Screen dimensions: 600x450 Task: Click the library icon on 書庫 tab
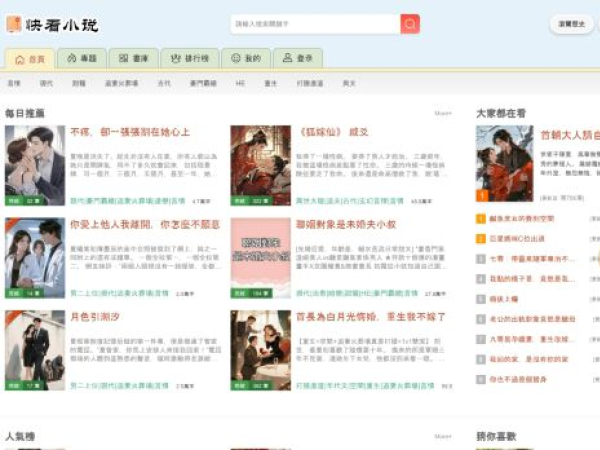(123, 58)
